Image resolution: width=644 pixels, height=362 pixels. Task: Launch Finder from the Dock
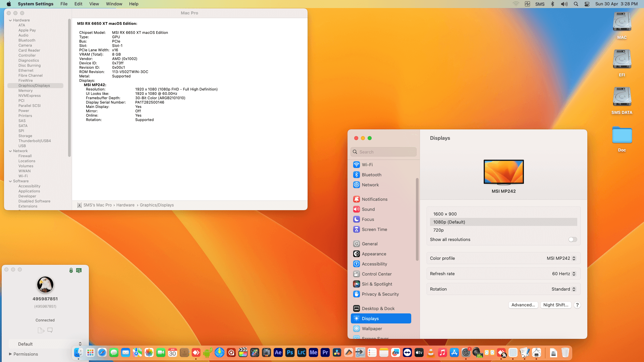tap(78, 353)
